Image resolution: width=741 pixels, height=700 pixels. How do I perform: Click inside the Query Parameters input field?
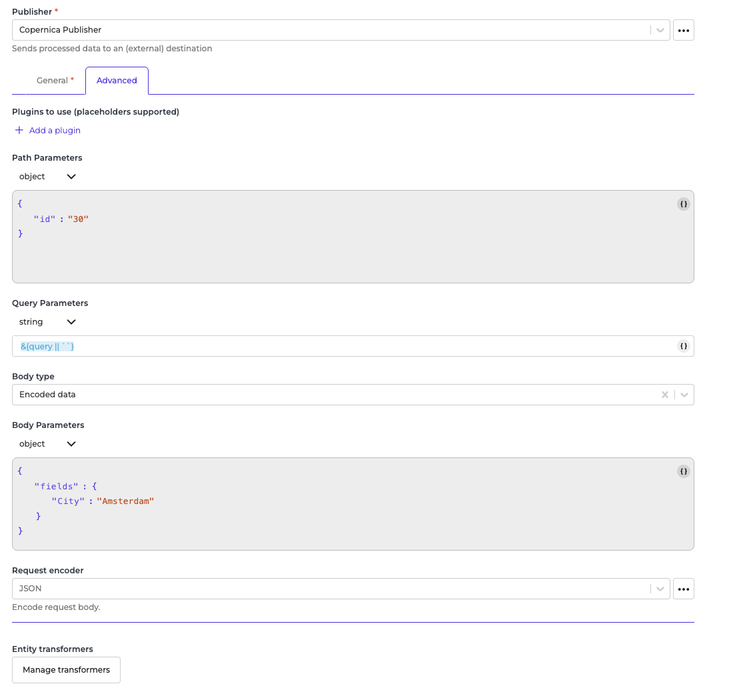[333, 346]
